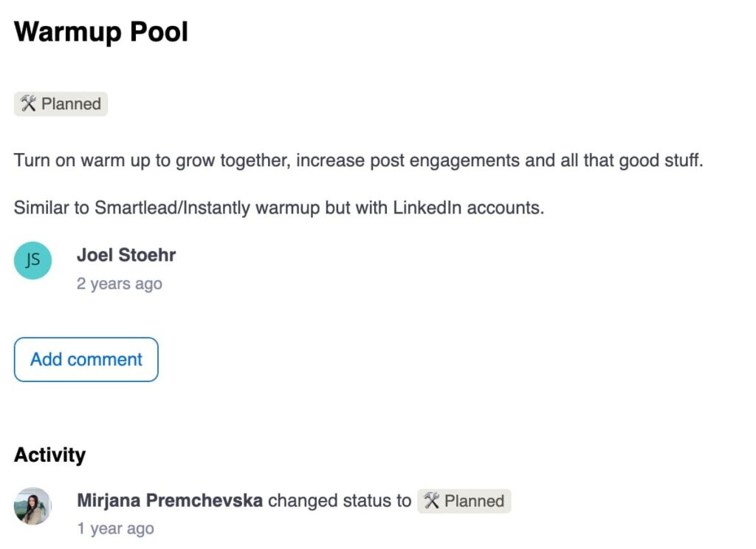Click the tools icon in the top Planned badge
Viewport: 756px width, 549px height.
click(x=28, y=104)
